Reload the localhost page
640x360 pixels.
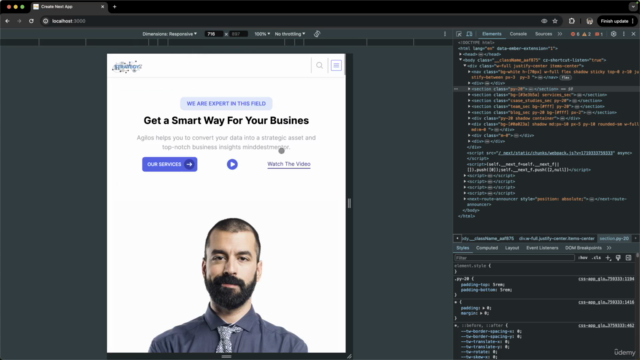click(31, 21)
